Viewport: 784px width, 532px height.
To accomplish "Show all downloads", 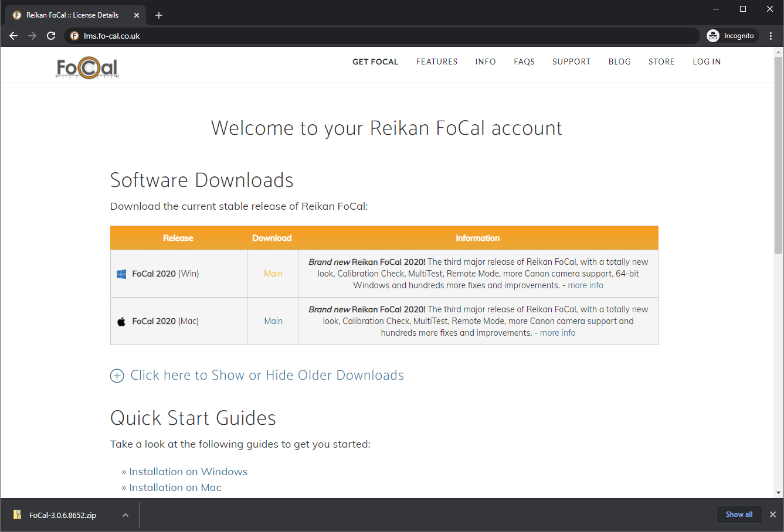I will (739, 514).
